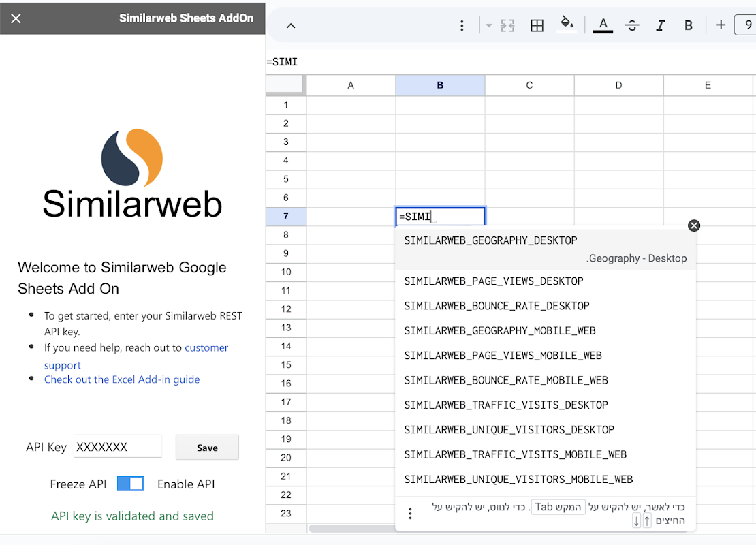The height and width of the screenshot is (545, 756).
Task: Open the toolbar three-dot more menu
Action: coord(462,26)
